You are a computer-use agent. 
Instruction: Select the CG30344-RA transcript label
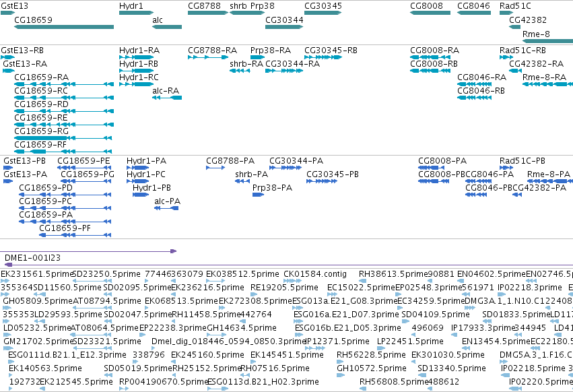click(x=292, y=63)
